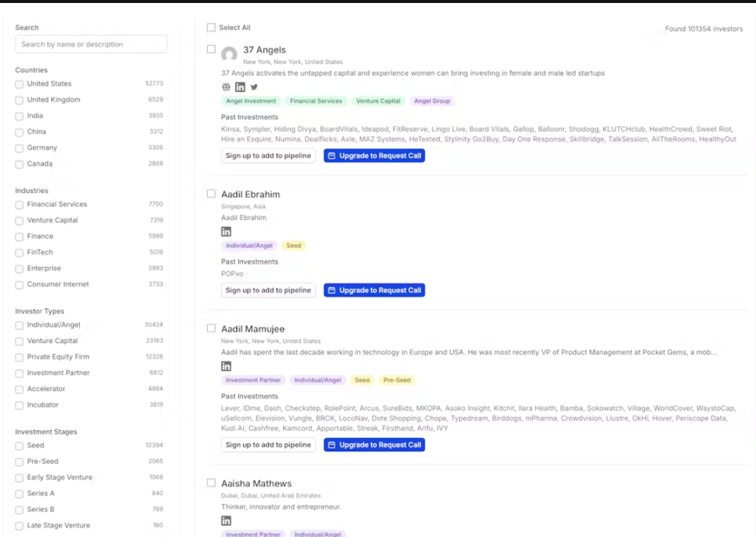Open Aadil Mamujee's LinkedIn icon
756x537 pixels.
[226, 366]
